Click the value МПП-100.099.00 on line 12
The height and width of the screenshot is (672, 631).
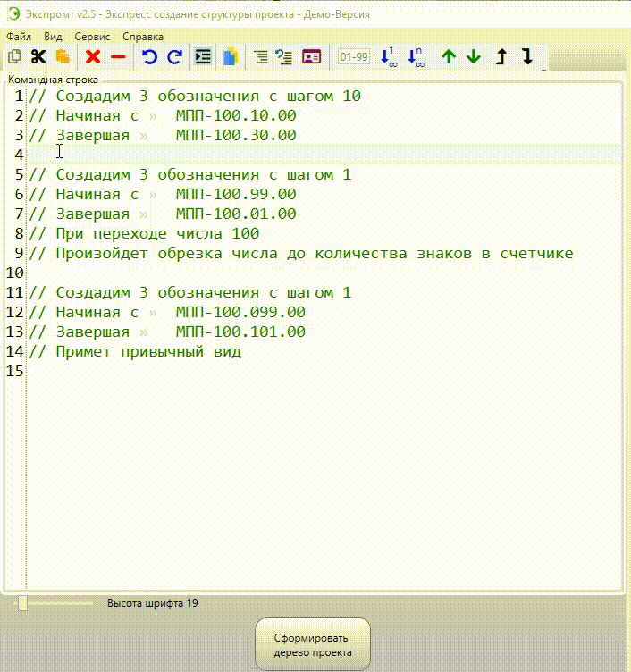tap(240, 312)
